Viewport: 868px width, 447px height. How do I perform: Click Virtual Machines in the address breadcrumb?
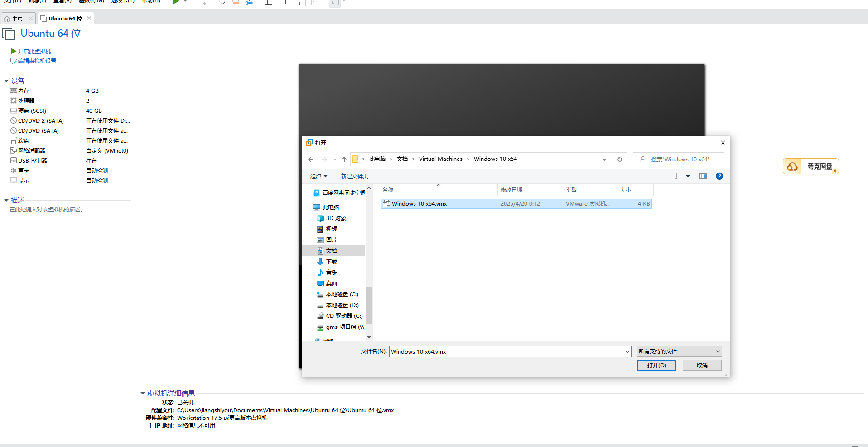441,159
